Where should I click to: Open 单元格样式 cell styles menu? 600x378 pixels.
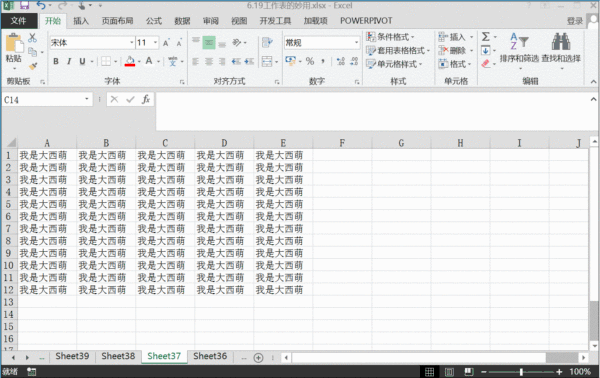[x=394, y=64]
